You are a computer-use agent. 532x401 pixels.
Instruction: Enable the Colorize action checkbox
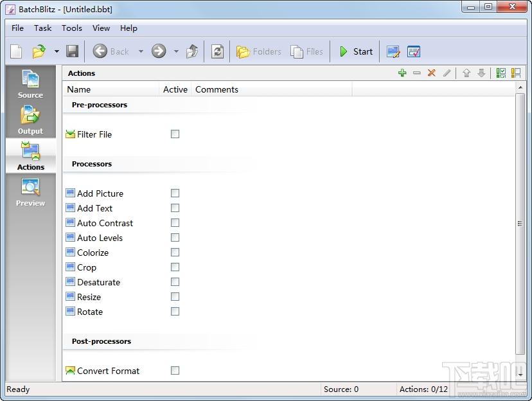(x=175, y=253)
